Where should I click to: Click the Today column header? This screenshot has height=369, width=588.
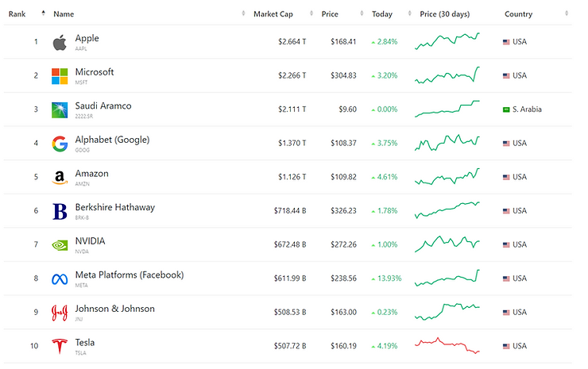(382, 14)
